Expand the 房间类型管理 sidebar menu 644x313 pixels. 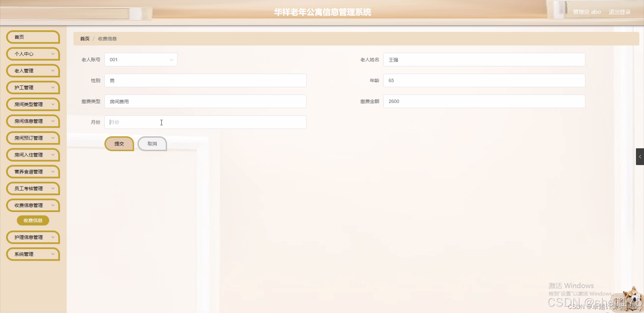click(x=33, y=104)
